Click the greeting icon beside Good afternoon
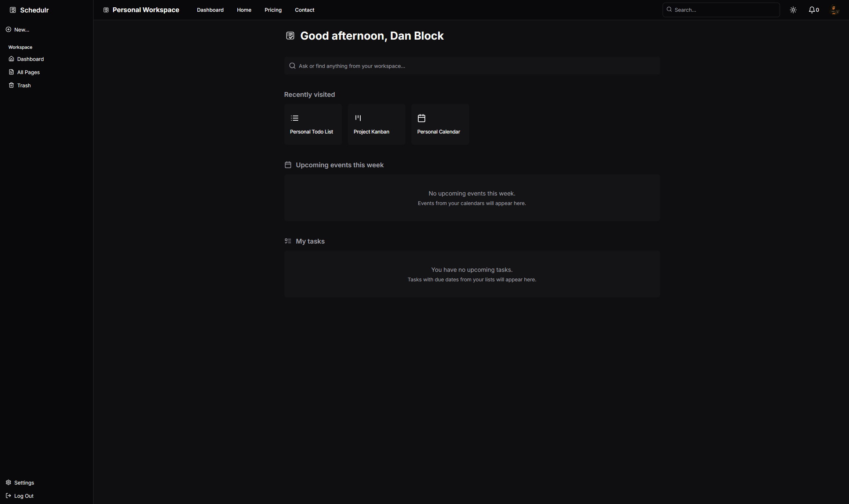The image size is (849, 504). point(290,36)
